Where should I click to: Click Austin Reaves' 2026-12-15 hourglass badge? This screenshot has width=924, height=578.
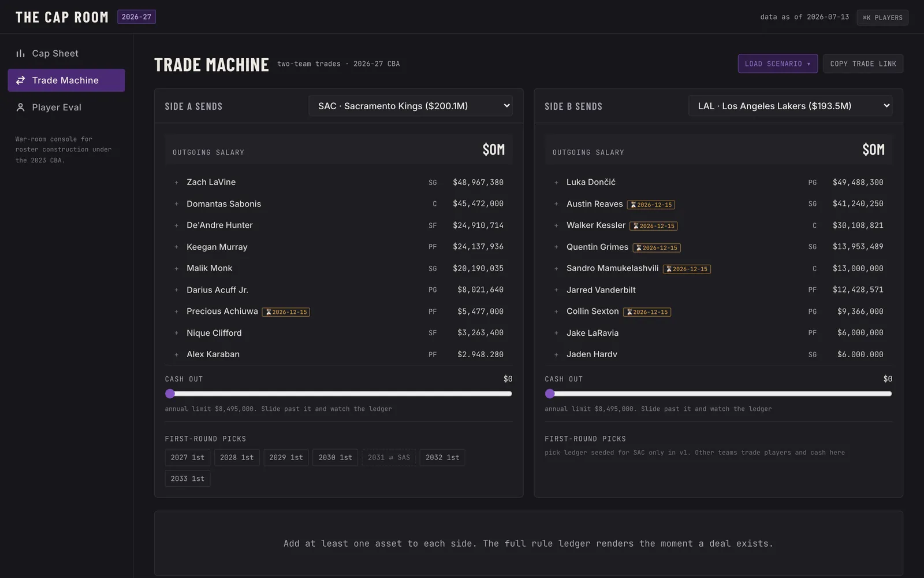pos(651,205)
